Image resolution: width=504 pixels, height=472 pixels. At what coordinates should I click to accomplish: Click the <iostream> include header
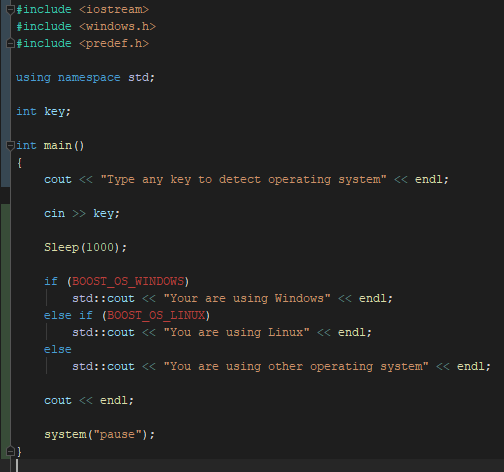[x=114, y=9]
